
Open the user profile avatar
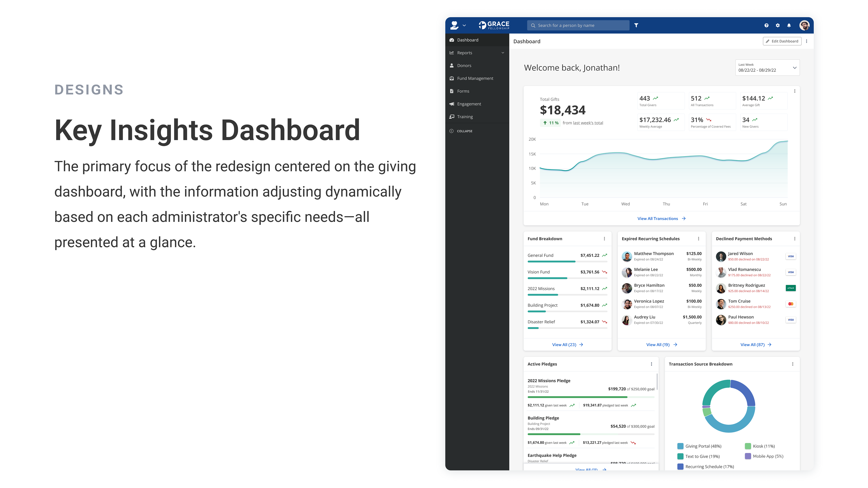(x=804, y=25)
